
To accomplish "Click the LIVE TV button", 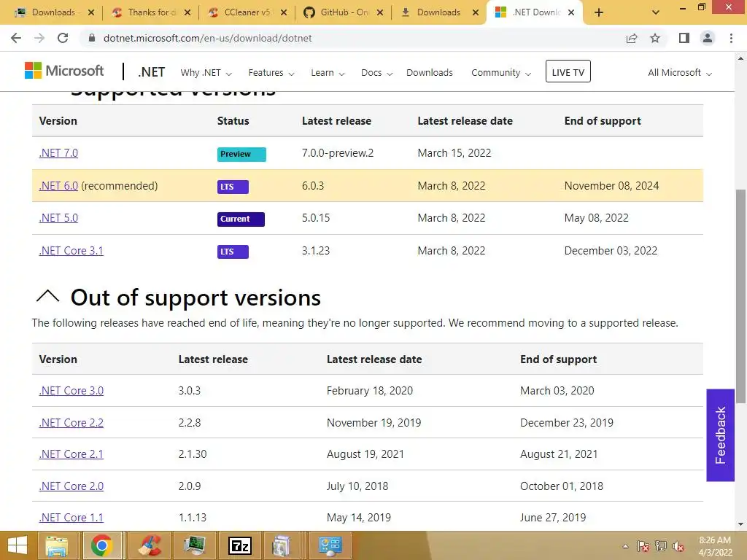I will 568,71.
